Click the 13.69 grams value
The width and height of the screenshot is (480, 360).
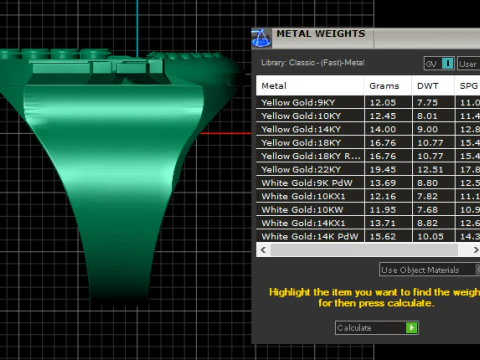[383, 183]
